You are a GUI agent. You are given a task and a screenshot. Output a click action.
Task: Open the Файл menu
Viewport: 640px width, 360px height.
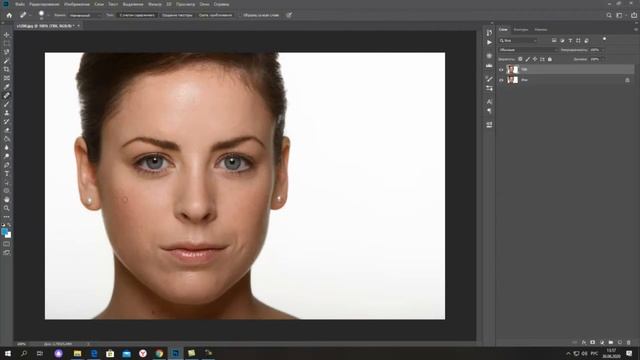(20, 4)
